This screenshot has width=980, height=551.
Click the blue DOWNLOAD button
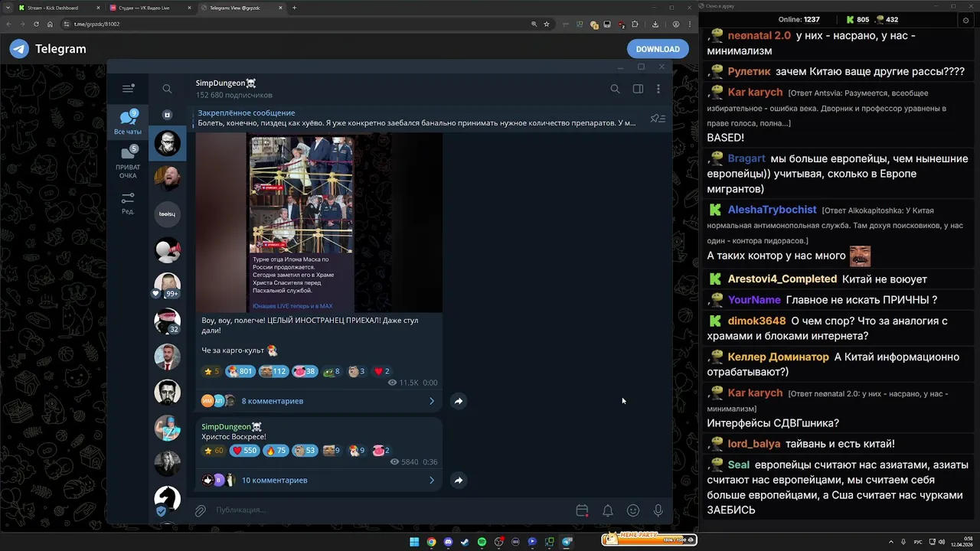[x=658, y=49]
